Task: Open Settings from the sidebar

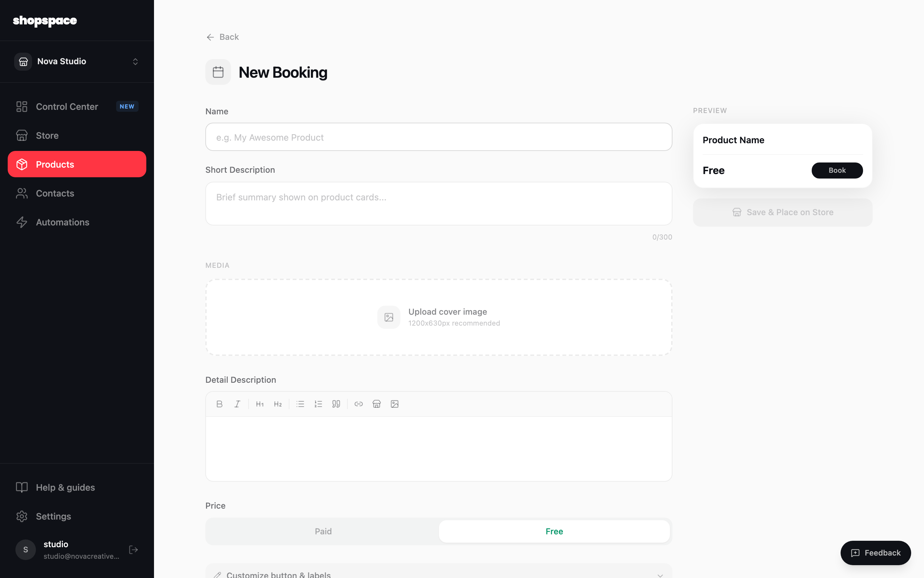Action: coord(77,516)
